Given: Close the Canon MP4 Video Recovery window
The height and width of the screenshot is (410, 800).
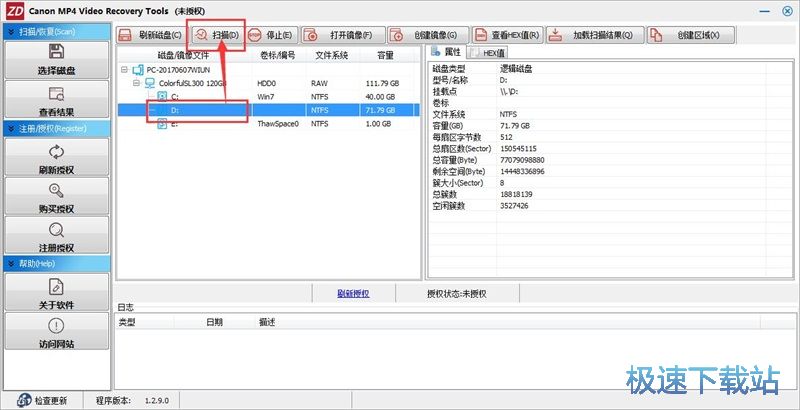Looking at the screenshot, I should pos(787,11).
